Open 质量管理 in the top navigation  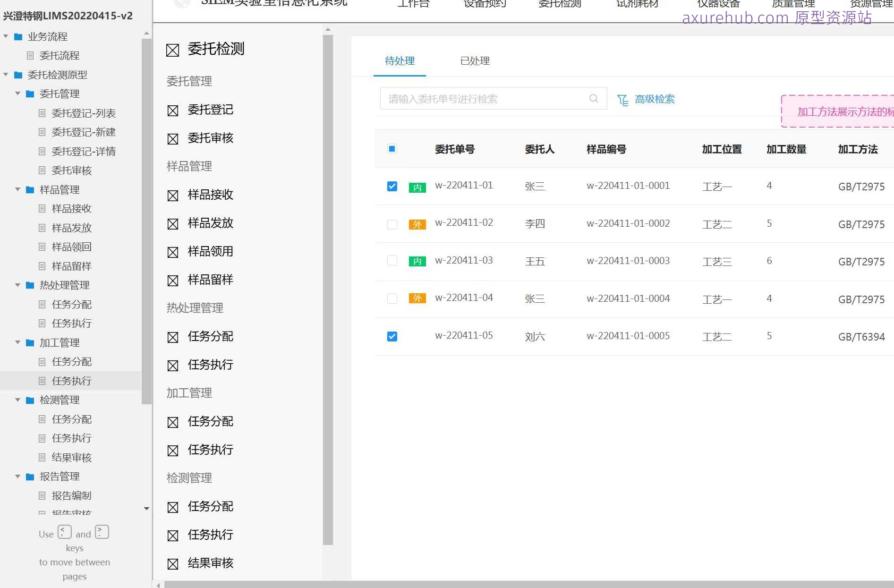pos(793,4)
